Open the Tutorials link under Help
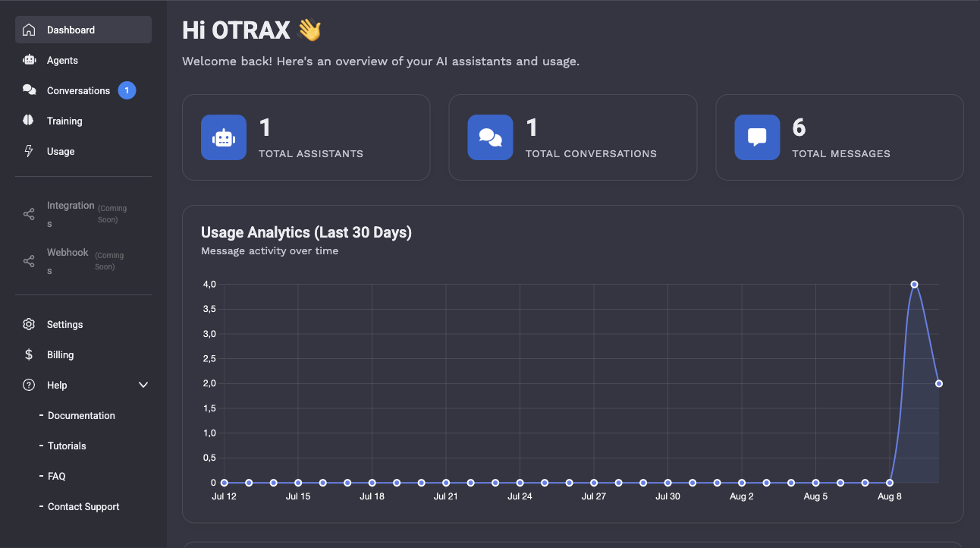The width and height of the screenshot is (980, 548). click(67, 446)
